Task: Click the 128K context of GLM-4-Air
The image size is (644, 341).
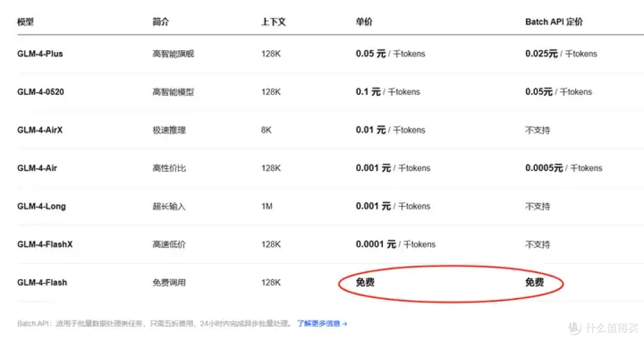Action: tap(271, 168)
